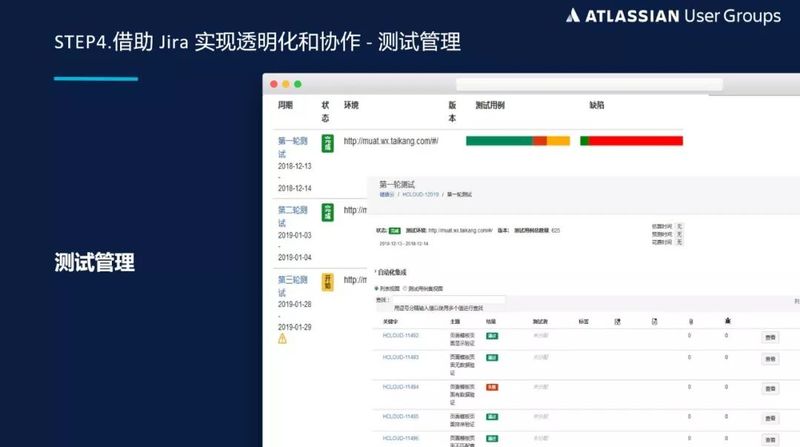
Task: Click the yellow minimize button of the browser window
Action: coord(286,84)
